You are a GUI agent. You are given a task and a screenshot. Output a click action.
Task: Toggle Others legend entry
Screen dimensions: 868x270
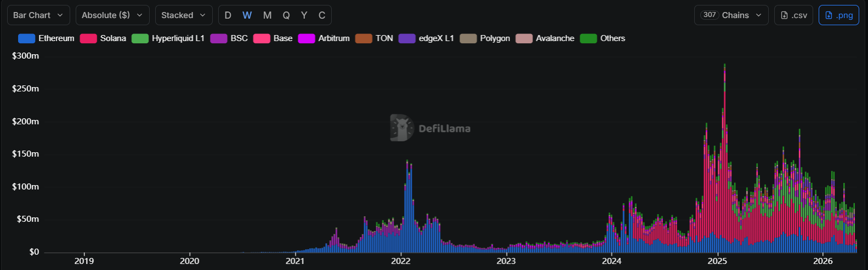click(603, 38)
